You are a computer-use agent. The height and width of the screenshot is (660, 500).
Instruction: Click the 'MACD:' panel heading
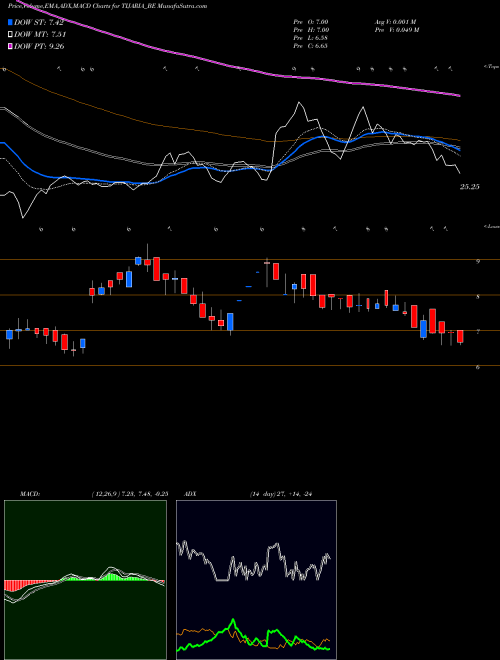point(29,494)
